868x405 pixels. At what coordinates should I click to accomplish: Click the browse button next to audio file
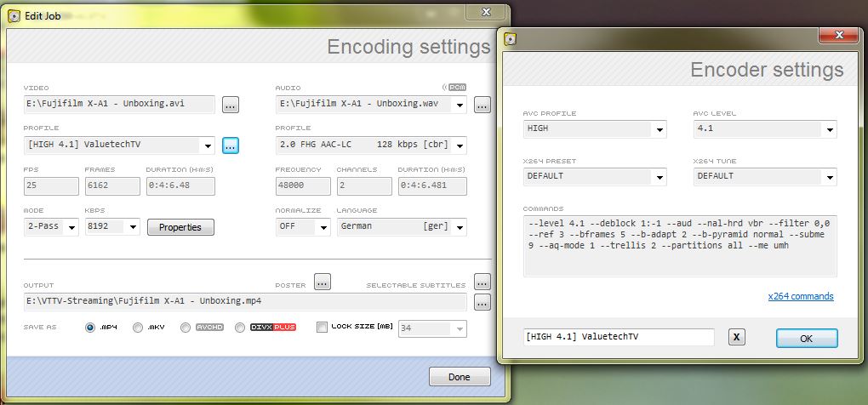(x=483, y=105)
